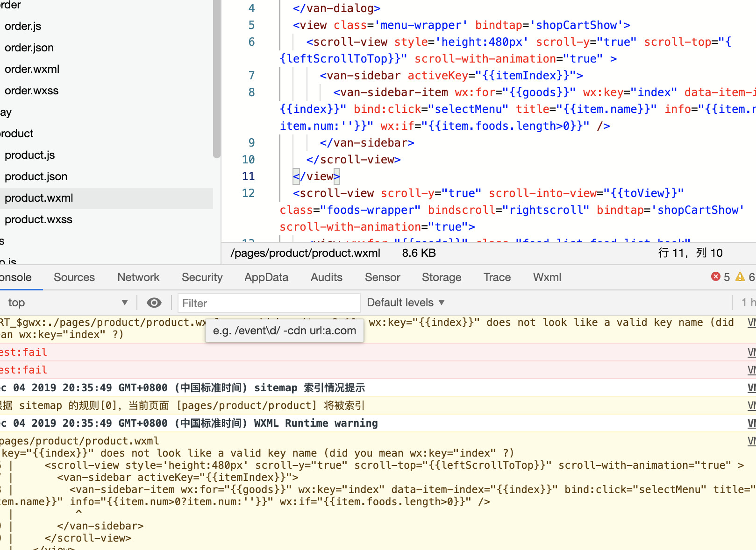Open the Sensor tab

point(382,277)
